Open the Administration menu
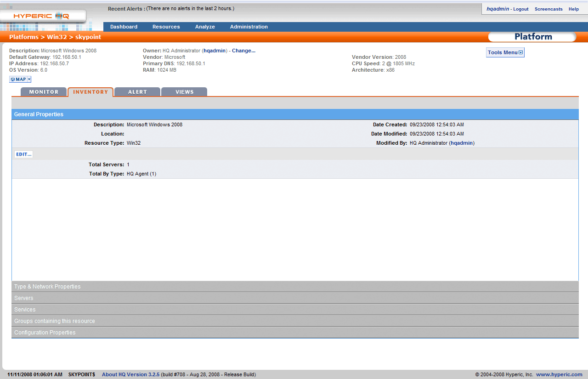Screen dimensions: 588x379 coord(249,27)
